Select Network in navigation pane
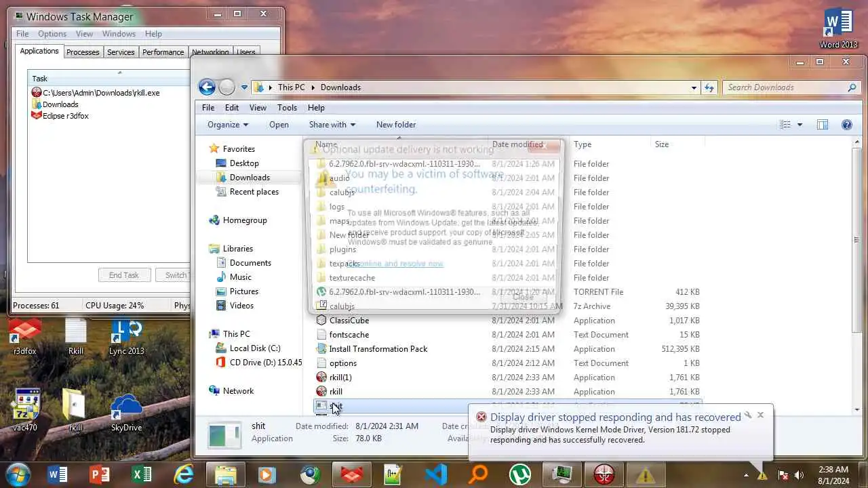868x488 pixels. (231, 391)
